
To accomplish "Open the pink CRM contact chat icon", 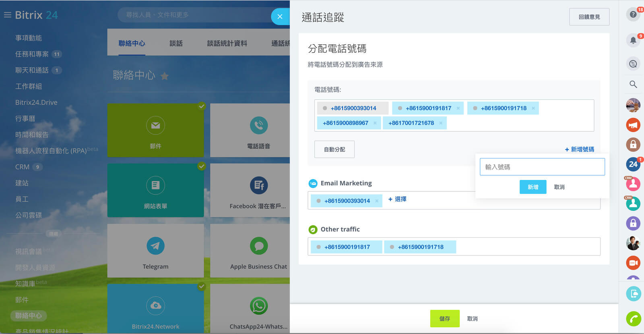I will point(633,184).
